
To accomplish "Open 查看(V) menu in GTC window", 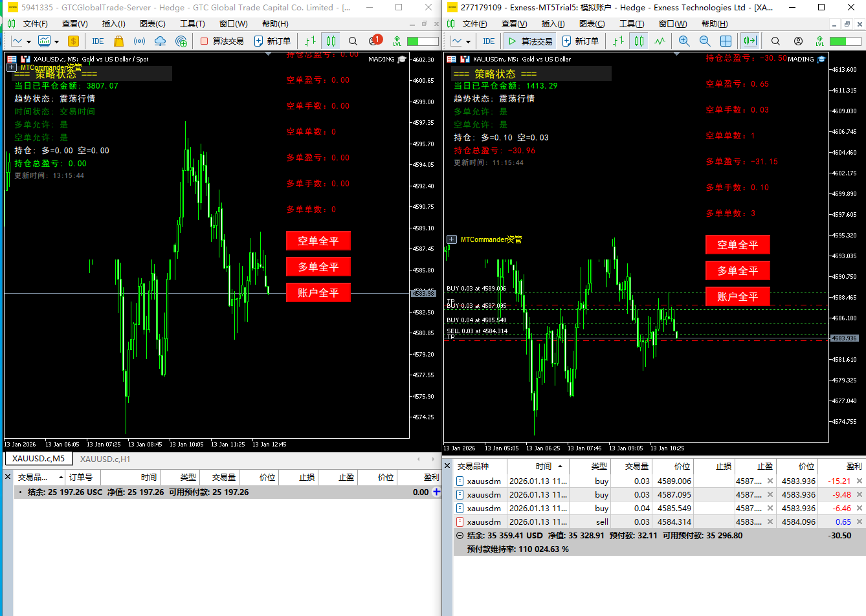I will [75, 23].
